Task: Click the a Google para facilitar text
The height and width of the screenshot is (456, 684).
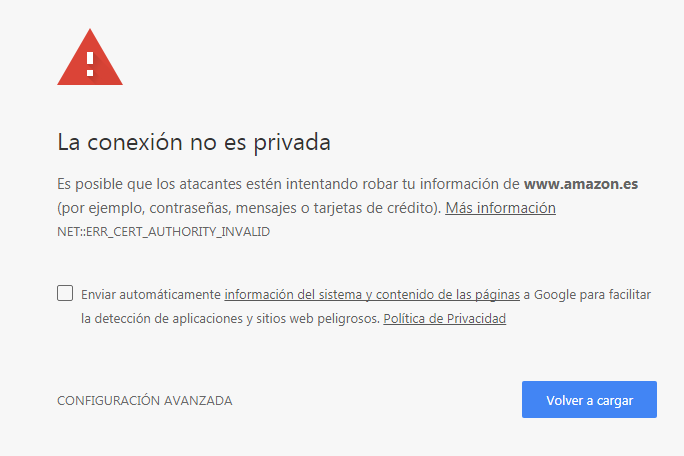Action: (x=587, y=295)
